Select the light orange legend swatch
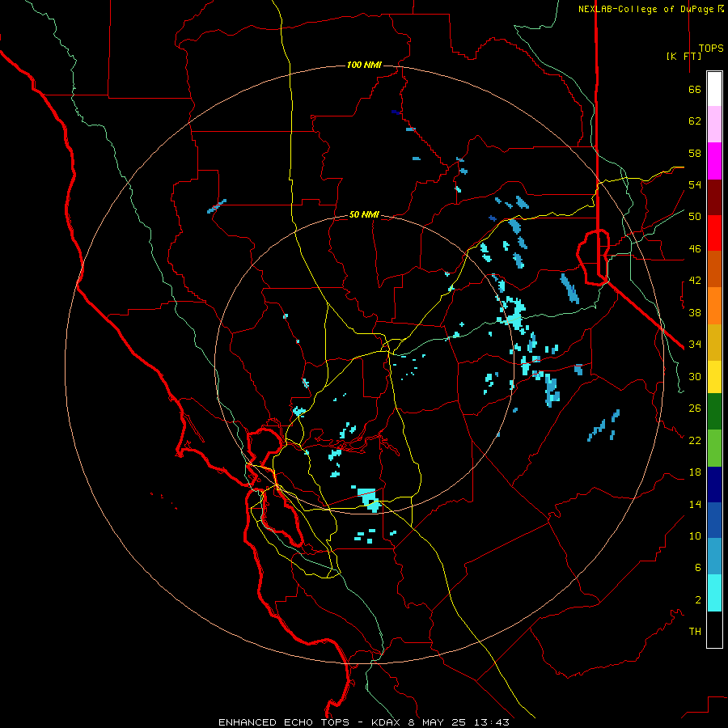The width and height of the screenshot is (728, 728). point(714,306)
